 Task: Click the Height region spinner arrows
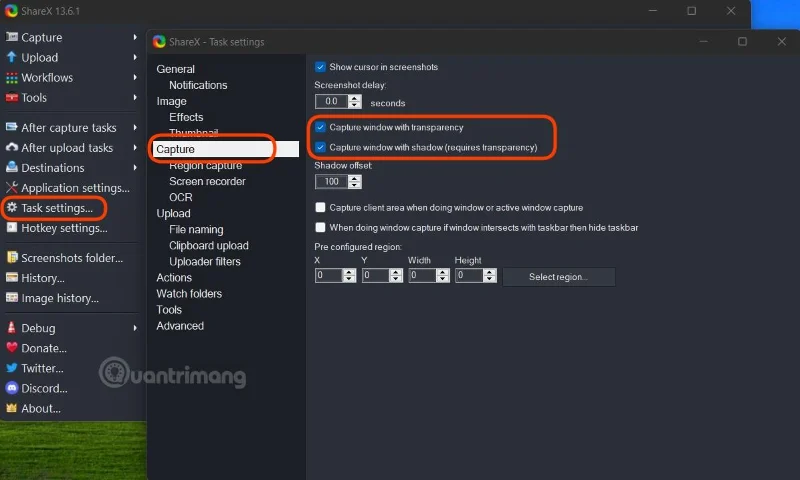click(490, 275)
